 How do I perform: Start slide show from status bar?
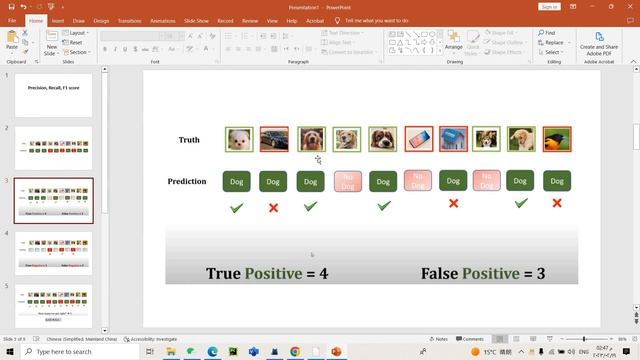[x=550, y=339]
